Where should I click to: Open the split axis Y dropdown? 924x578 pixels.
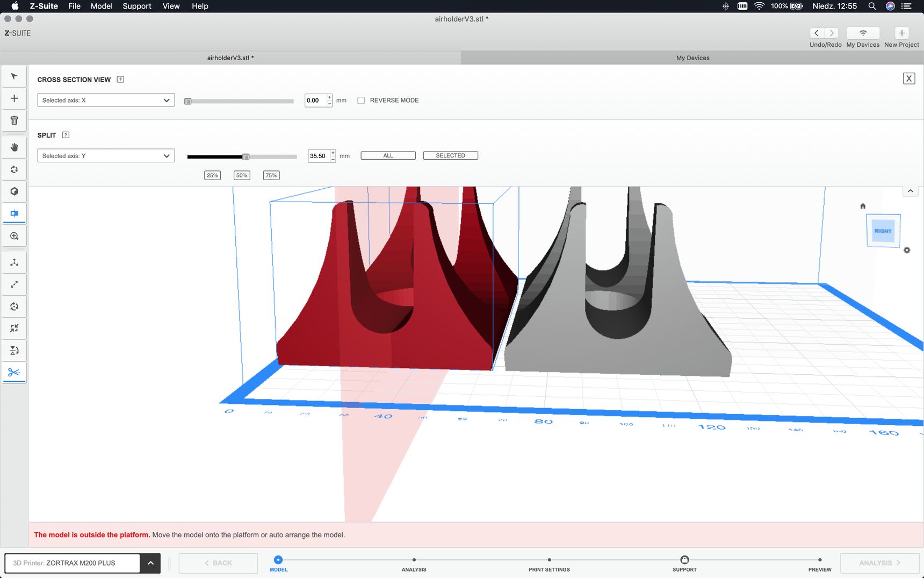106,156
